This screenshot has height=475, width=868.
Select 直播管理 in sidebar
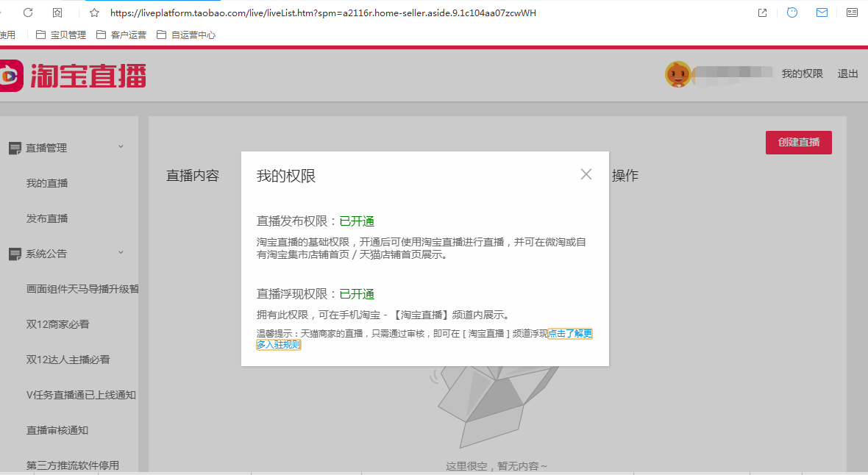(46, 148)
